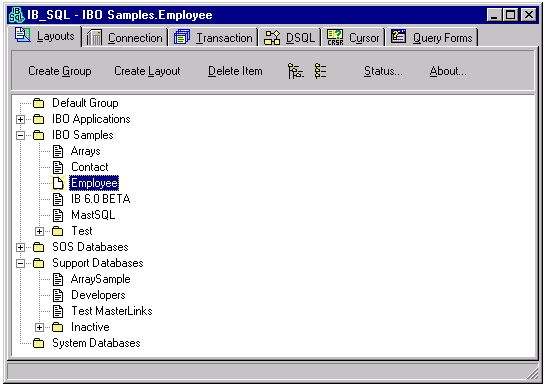Image resolution: width=546 pixels, height=387 pixels.
Task: Expand the Inactive subfolder
Action: coord(39,328)
